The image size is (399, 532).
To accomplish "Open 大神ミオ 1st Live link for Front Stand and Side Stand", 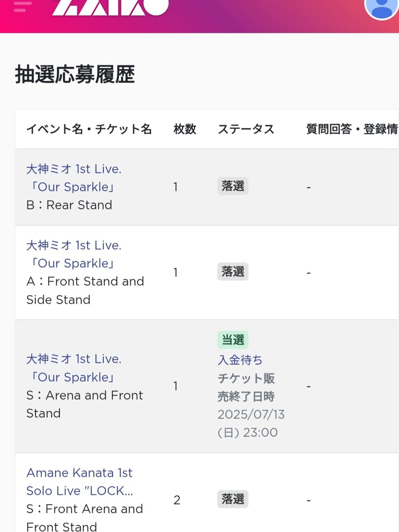I will [74, 254].
